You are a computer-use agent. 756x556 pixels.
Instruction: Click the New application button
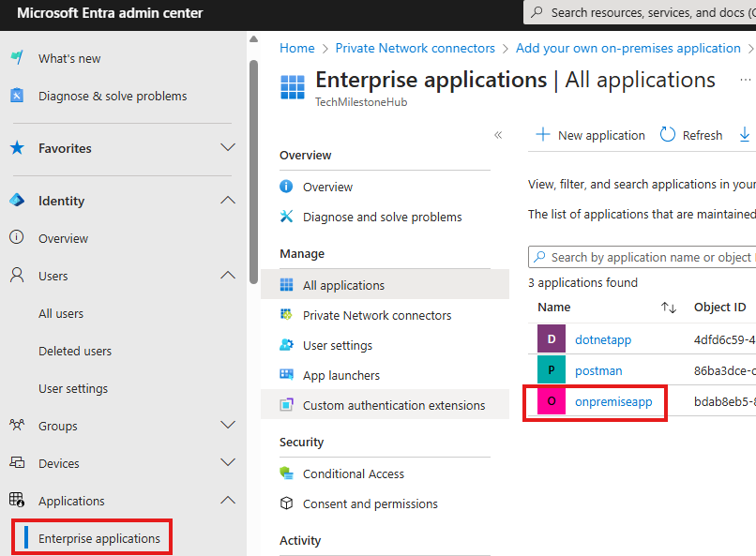[x=590, y=135]
